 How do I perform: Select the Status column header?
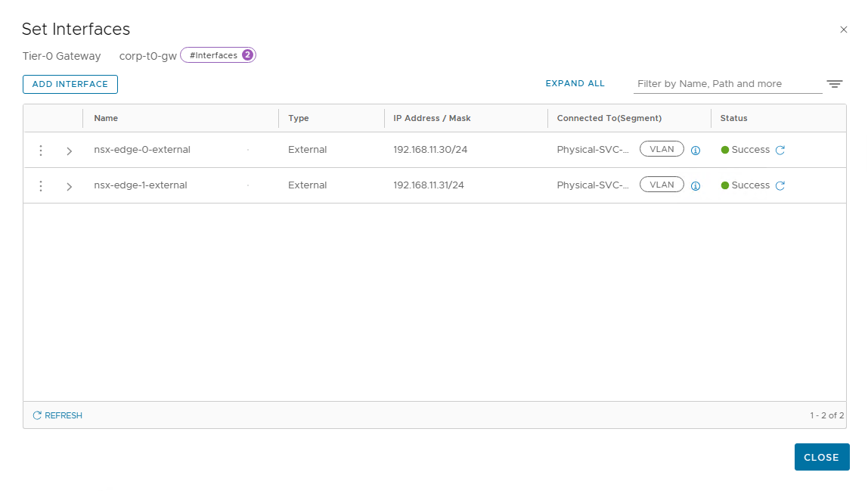[733, 118]
